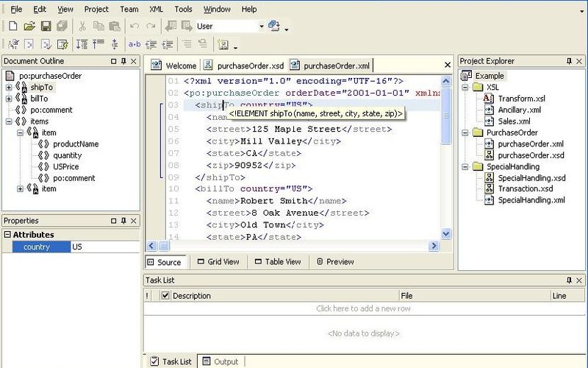588x368 pixels.
Task: Switch to Table View tab
Action: tap(278, 262)
